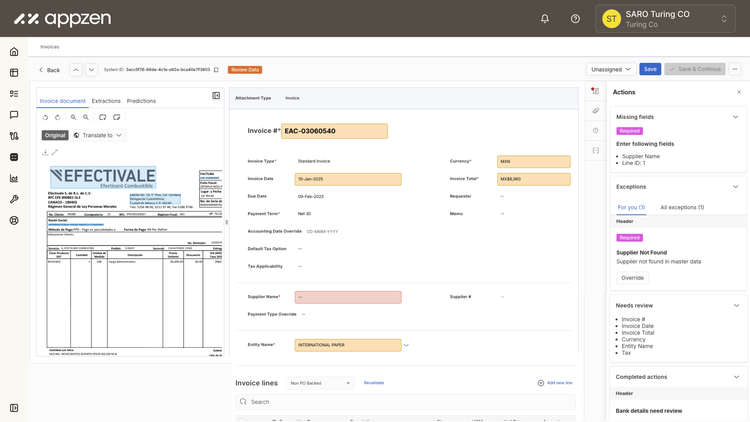Switch to the Invoice document tab
The width and height of the screenshot is (750, 422).
62,101
